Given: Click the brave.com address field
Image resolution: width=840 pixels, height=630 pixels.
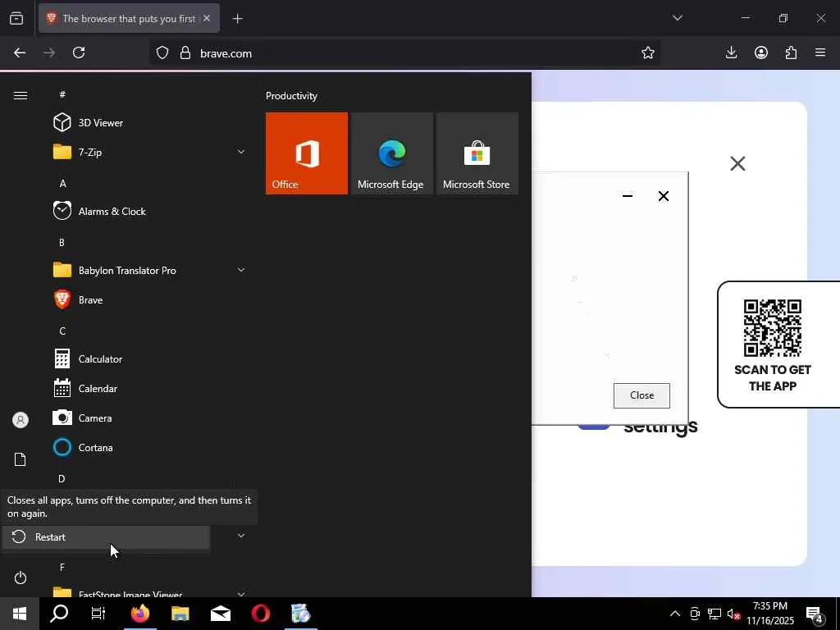Looking at the screenshot, I should (x=404, y=53).
